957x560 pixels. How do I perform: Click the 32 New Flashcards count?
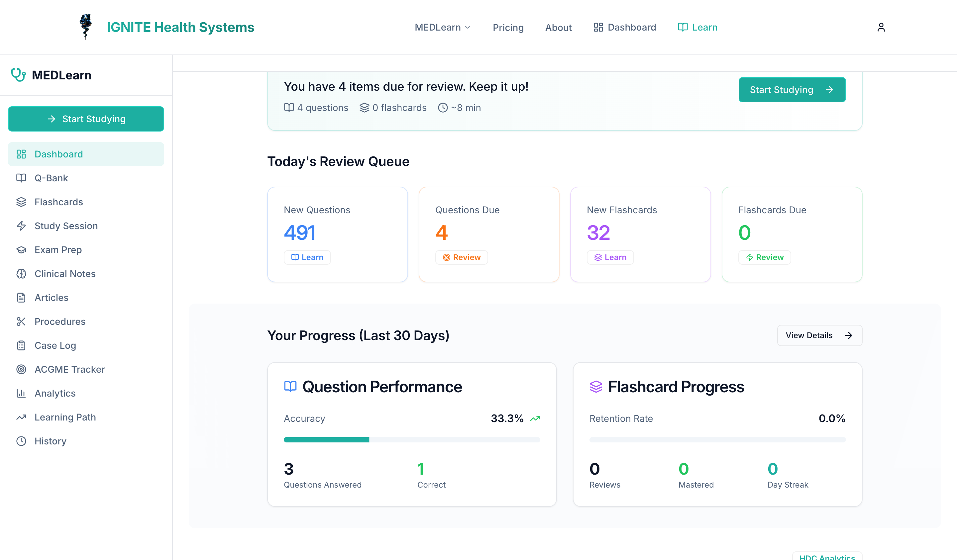pyautogui.click(x=598, y=233)
